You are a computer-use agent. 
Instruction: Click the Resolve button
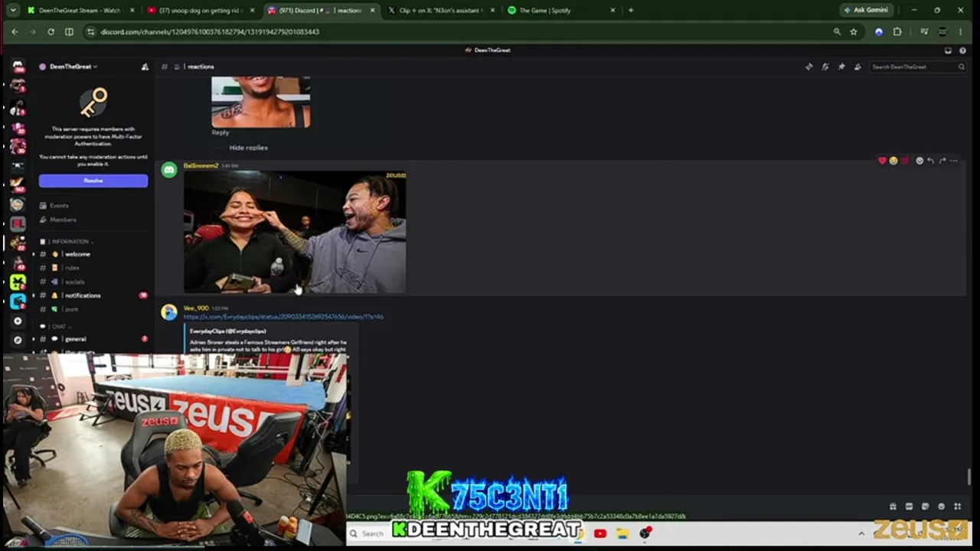pyautogui.click(x=93, y=181)
